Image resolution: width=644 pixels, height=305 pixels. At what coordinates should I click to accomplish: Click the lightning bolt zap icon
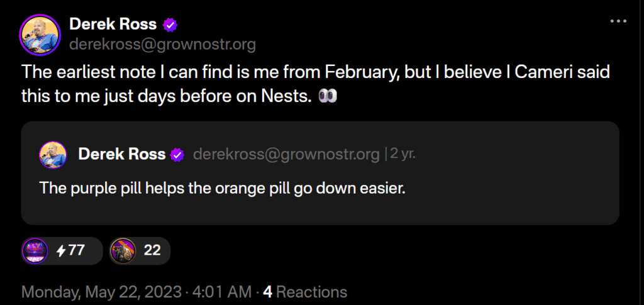[61, 250]
